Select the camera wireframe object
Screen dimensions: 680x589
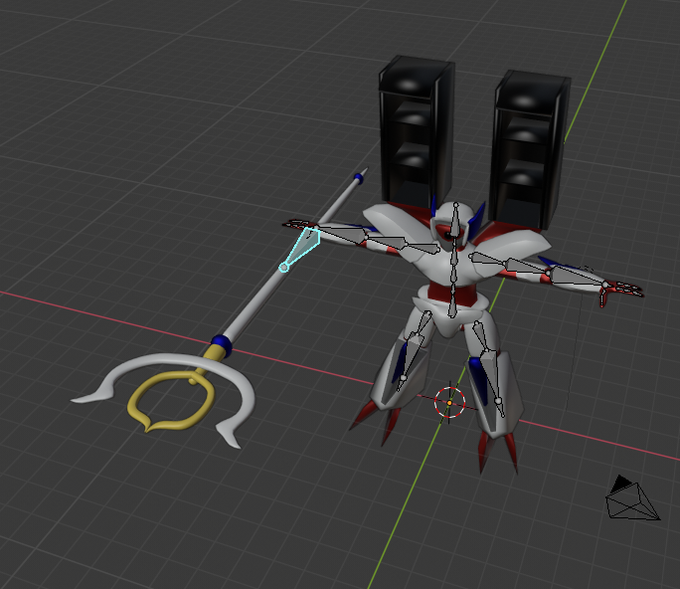pos(632,498)
